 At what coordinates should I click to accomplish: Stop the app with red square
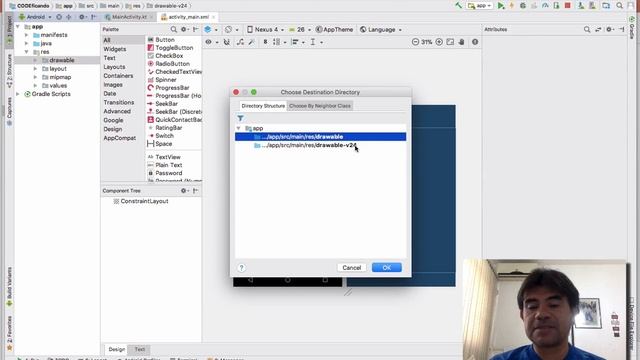[x=567, y=6]
